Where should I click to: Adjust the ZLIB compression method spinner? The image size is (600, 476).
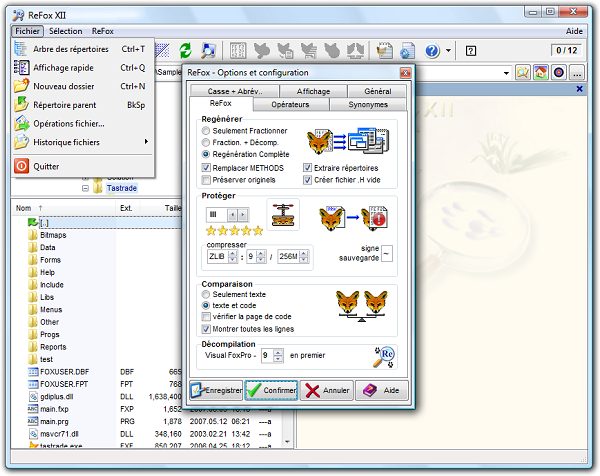point(233,256)
